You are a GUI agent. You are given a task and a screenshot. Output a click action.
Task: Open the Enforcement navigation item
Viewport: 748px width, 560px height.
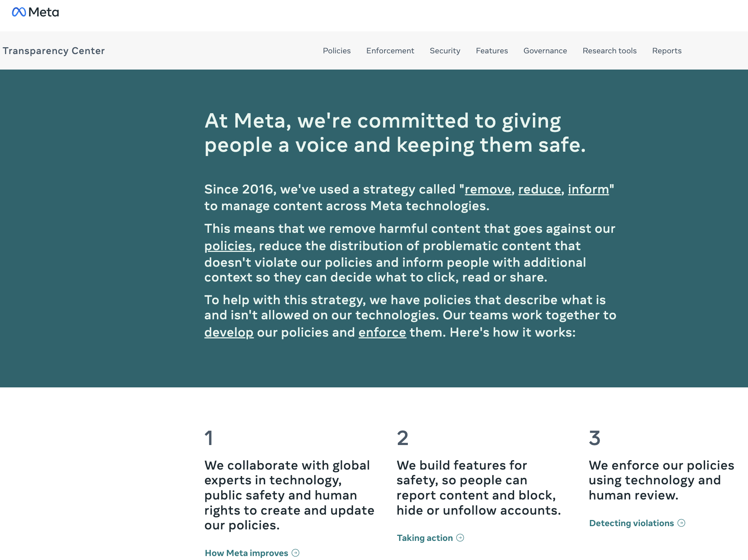(x=390, y=51)
